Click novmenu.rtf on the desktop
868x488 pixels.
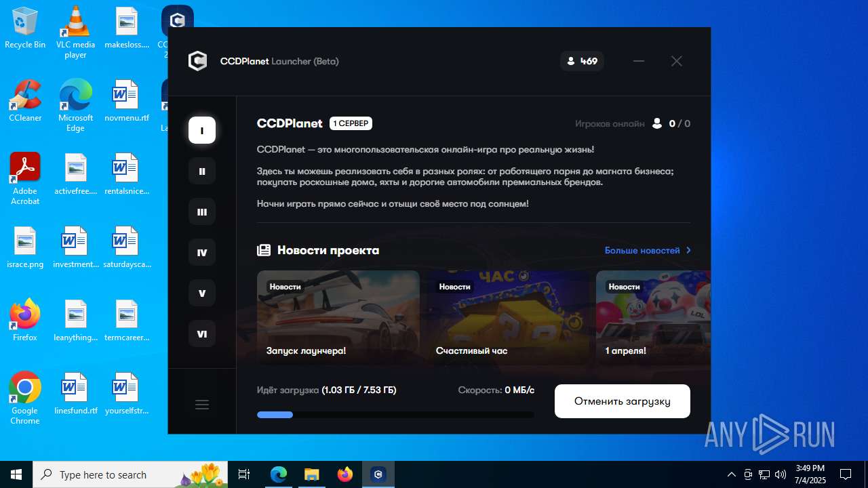click(127, 102)
